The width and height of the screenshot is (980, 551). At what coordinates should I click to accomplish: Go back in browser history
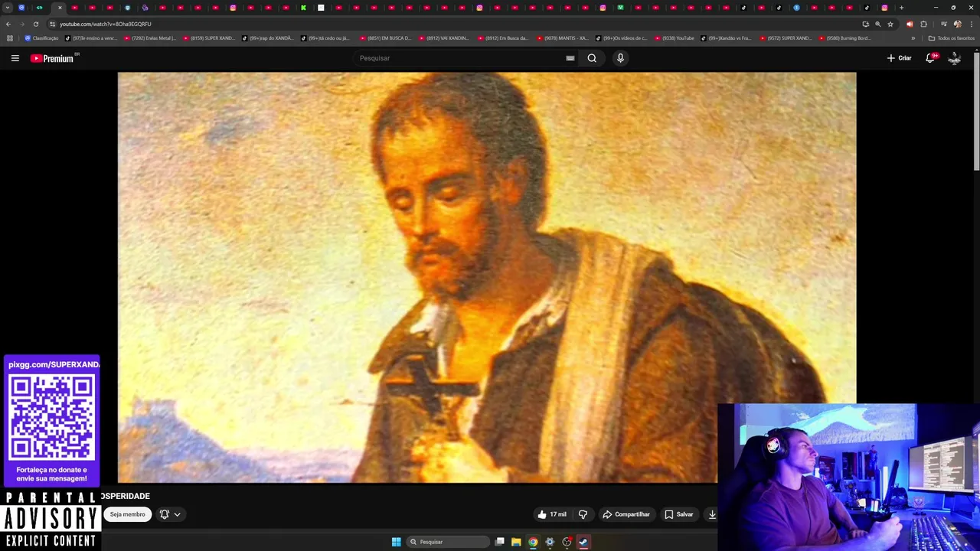pyautogui.click(x=8, y=24)
